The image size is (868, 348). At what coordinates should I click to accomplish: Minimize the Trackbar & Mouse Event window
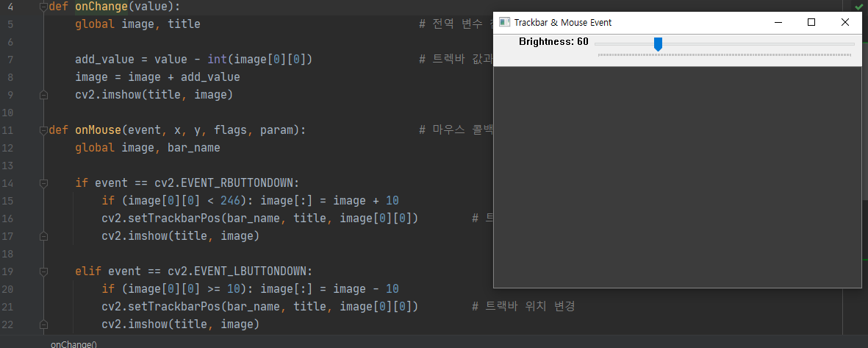click(x=778, y=22)
